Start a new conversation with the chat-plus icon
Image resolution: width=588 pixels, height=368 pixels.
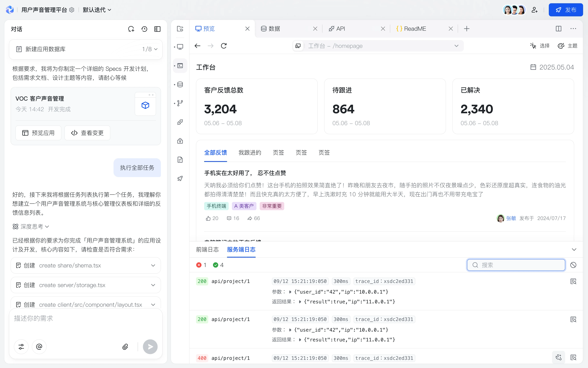[x=131, y=29]
